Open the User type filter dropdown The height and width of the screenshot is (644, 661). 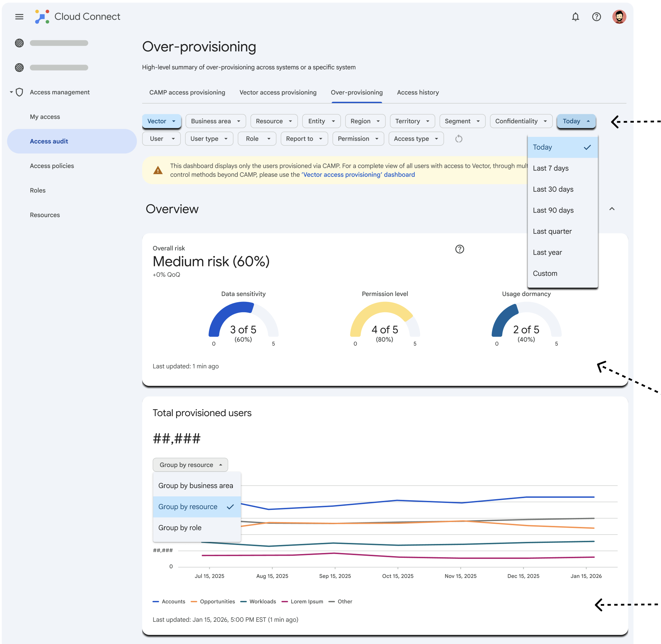(x=209, y=139)
